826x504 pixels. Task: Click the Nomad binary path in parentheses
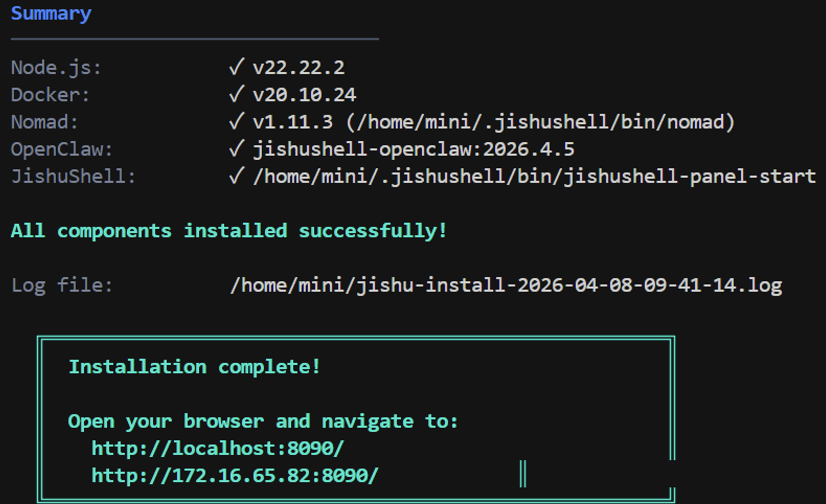[x=541, y=122]
